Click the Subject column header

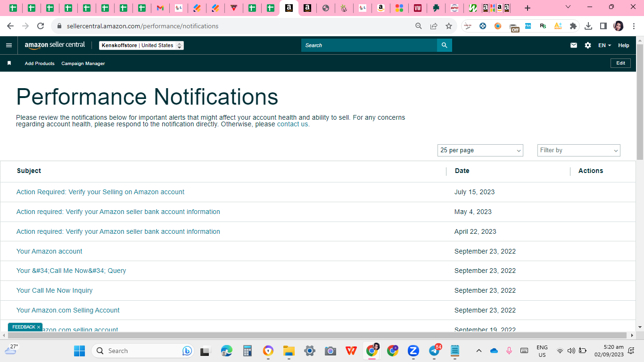pos(29,171)
